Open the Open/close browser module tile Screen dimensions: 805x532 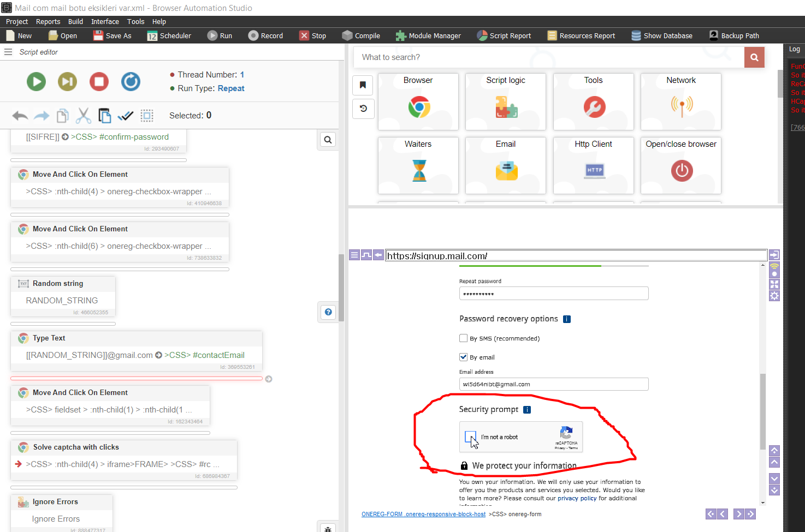[681, 165]
